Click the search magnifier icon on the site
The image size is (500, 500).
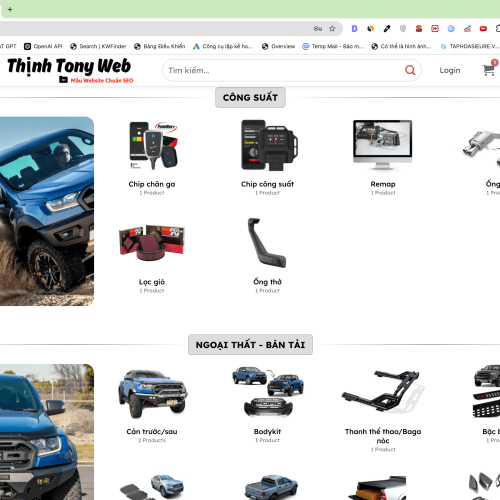click(410, 70)
